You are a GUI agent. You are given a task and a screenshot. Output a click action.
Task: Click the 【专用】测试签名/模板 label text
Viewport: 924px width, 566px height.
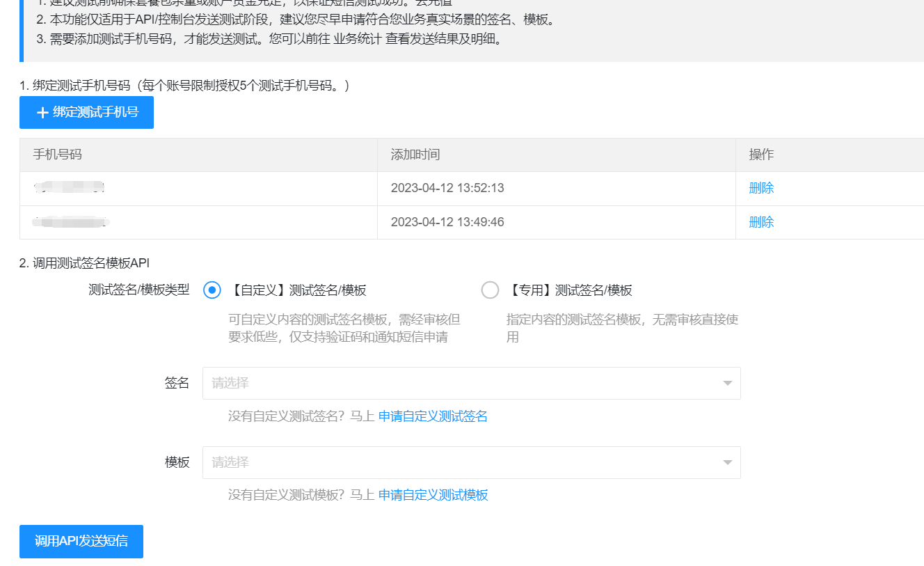pos(569,290)
